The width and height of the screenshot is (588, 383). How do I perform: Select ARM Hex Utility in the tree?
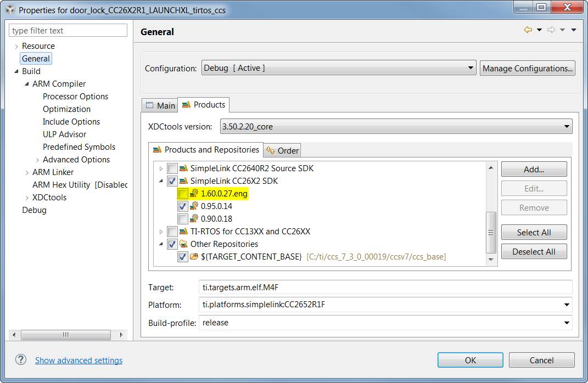tap(80, 185)
